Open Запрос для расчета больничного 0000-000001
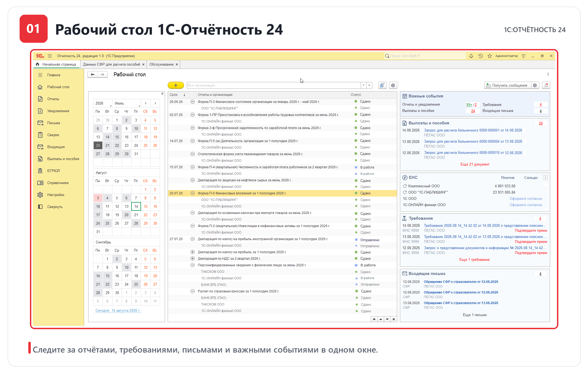This screenshot has height=373, width=588. pos(473,130)
